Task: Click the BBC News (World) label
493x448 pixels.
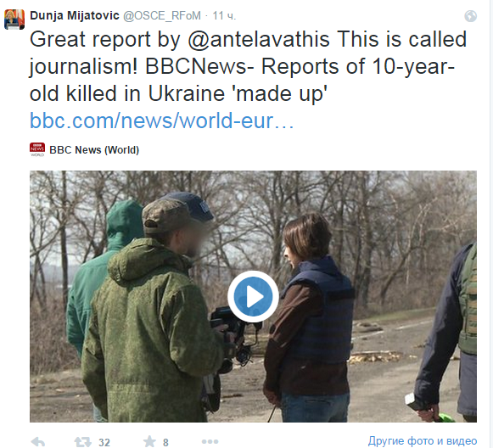Action: [94, 150]
